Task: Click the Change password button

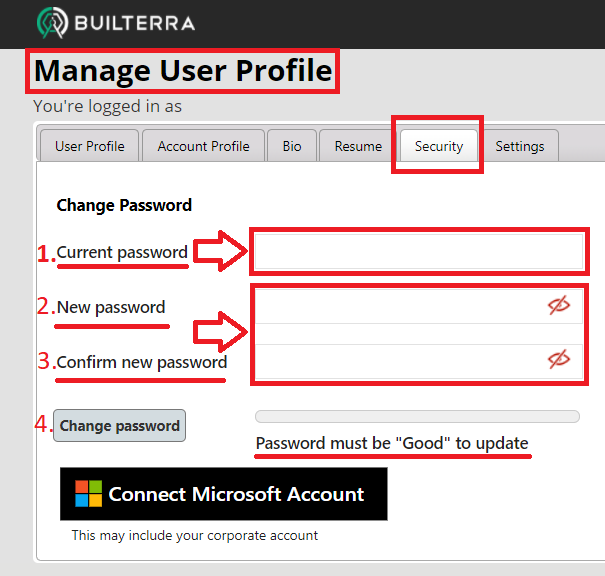Action: (x=119, y=426)
